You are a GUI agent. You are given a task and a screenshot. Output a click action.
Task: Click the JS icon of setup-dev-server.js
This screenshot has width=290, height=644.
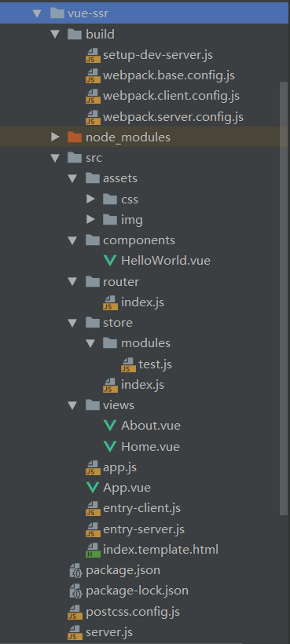pyautogui.click(x=93, y=55)
